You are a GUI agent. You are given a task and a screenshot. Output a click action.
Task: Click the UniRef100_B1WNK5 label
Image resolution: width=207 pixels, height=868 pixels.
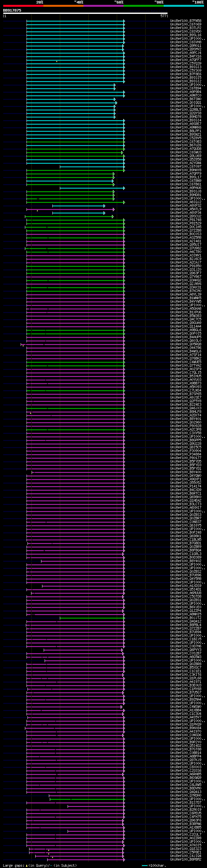coord(186,298)
